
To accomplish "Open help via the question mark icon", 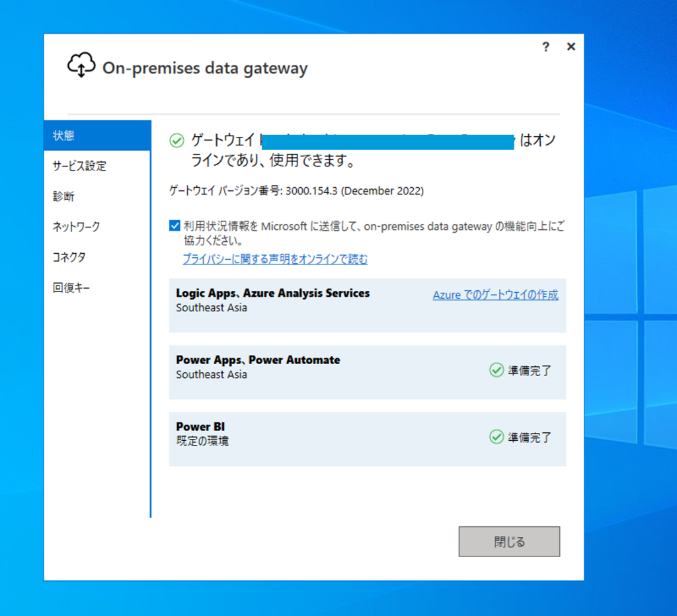I will (545, 47).
